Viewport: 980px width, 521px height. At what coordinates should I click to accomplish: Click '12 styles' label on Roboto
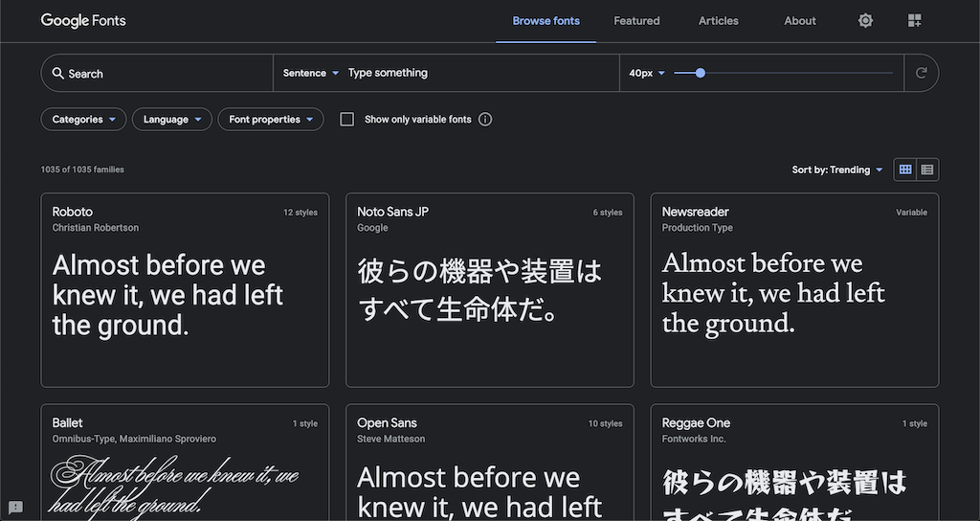pos(301,213)
